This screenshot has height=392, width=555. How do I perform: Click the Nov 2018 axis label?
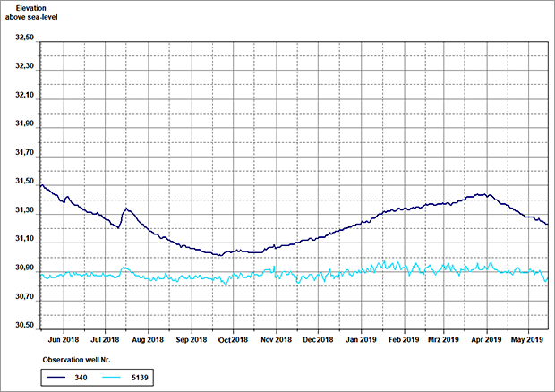pyautogui.click(x=276, y=339)
